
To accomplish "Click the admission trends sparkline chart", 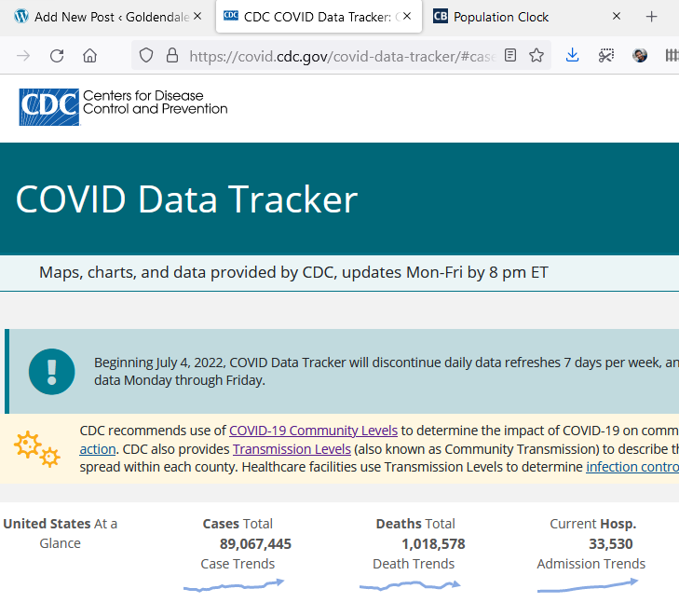I will (x=588, y=585).
